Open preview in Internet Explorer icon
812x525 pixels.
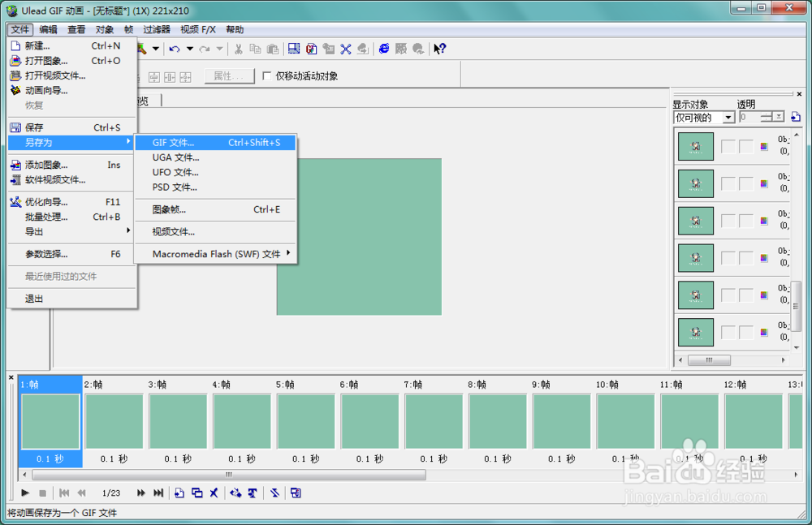384,49
